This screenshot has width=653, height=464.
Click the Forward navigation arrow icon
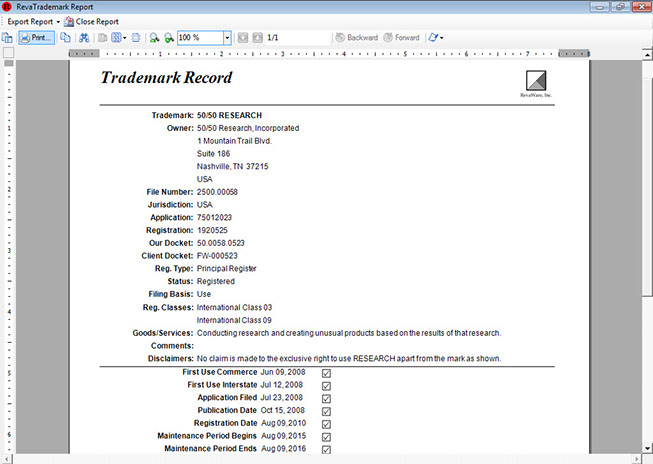click(x=388, y=38)
